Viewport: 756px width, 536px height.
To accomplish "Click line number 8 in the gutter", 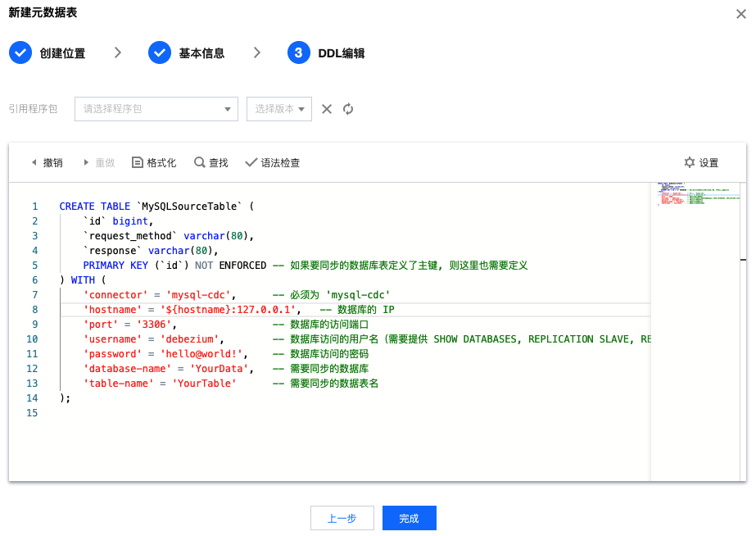I will pyautogui.click(x=34, y=310).
